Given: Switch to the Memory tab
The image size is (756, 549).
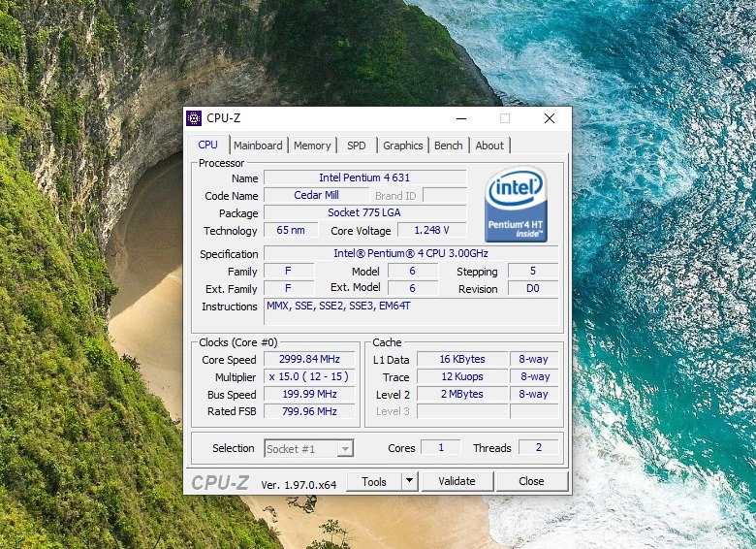Looking at the screenshot, I should coord(312,145).
